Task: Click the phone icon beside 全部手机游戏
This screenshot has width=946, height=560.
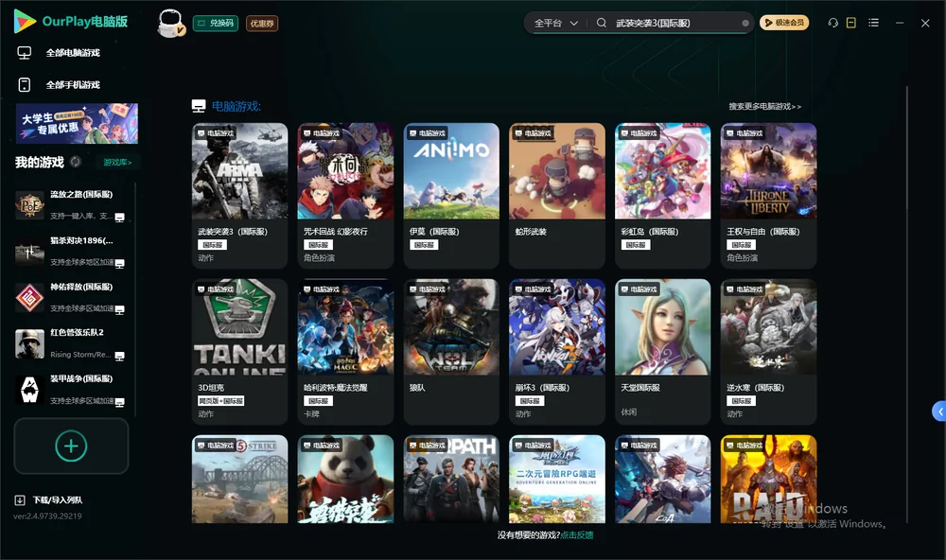Action: pos(25,84)
